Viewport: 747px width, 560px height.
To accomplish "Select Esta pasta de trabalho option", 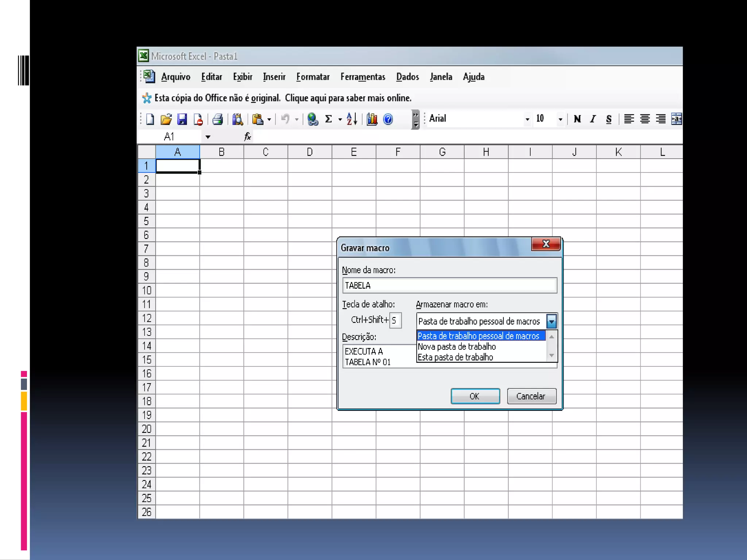I will click(x=455, y=357).
